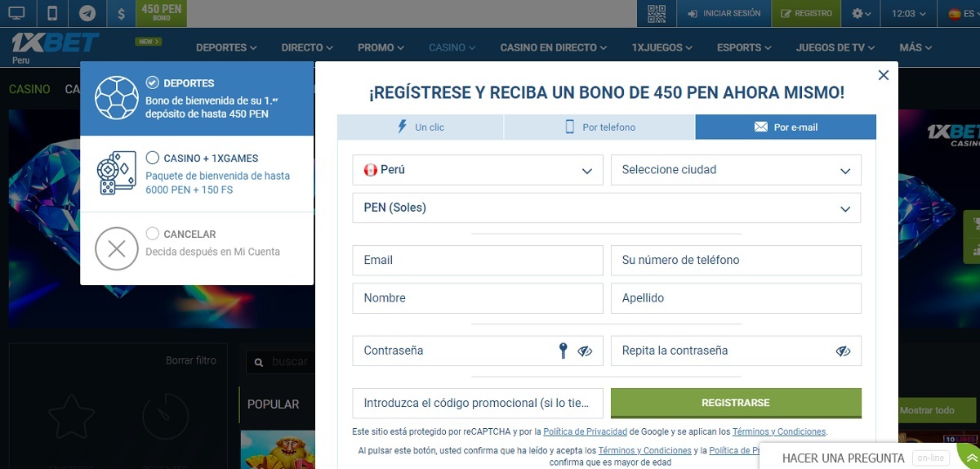Open the QR code icon

point(657,13)
